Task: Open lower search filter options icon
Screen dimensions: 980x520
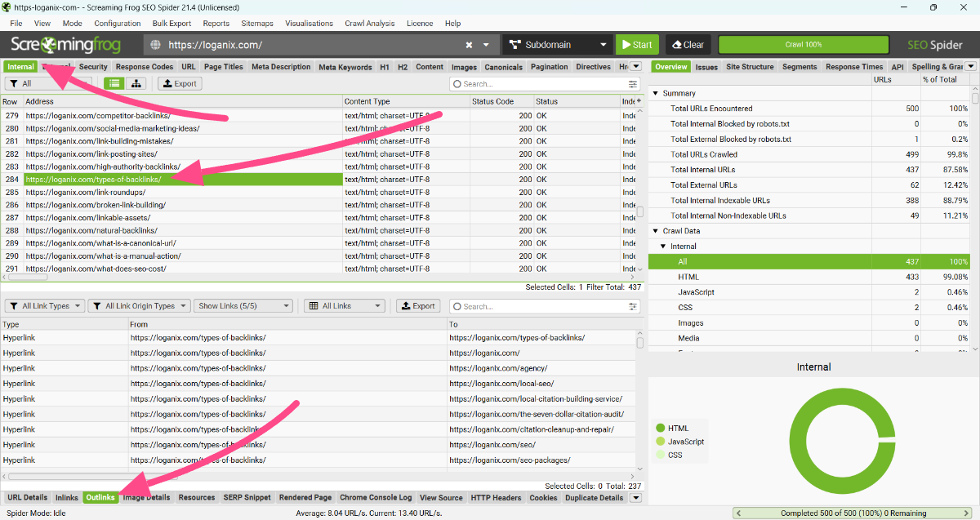Action: click(x=633, y=306)
